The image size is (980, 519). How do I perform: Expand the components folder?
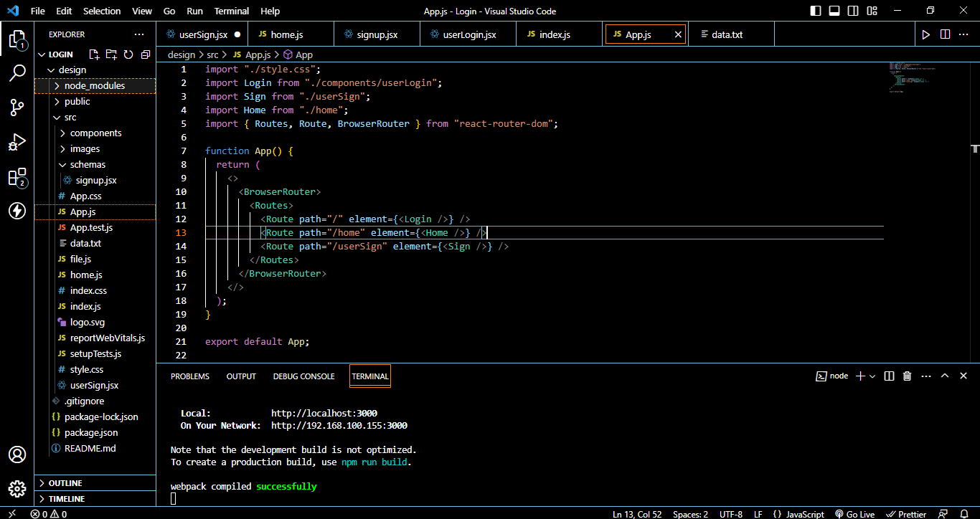coord(95,133)
